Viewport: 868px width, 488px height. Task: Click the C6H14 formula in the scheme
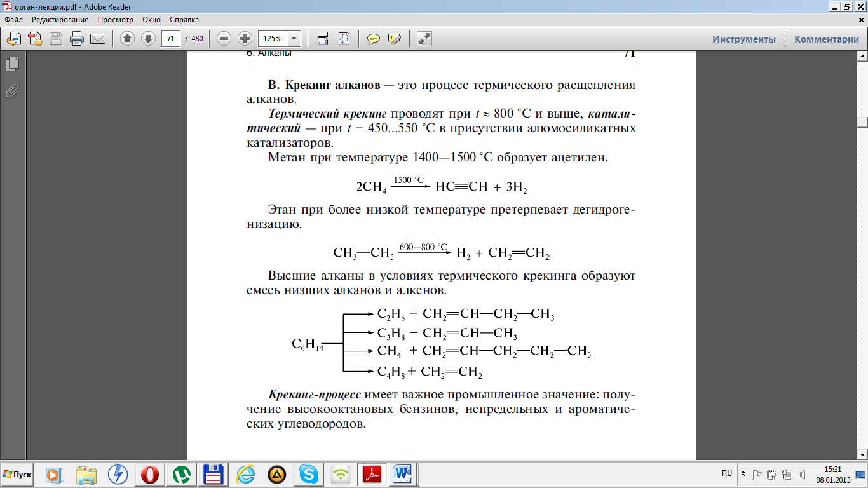coord(308,345)
